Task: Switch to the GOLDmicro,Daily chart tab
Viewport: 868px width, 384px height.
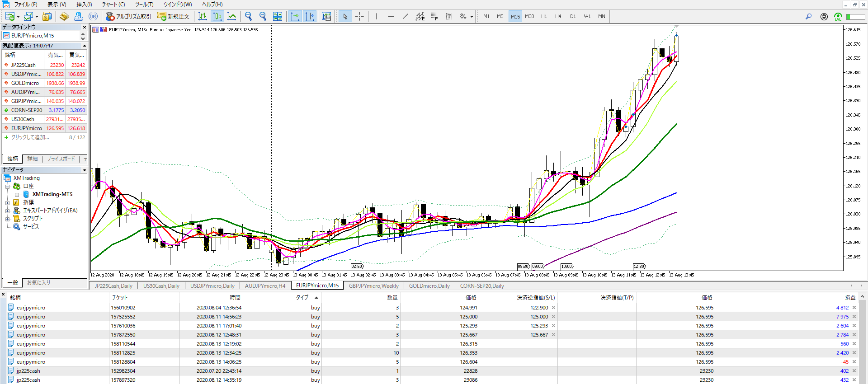Action: click(x=429, y=286)
